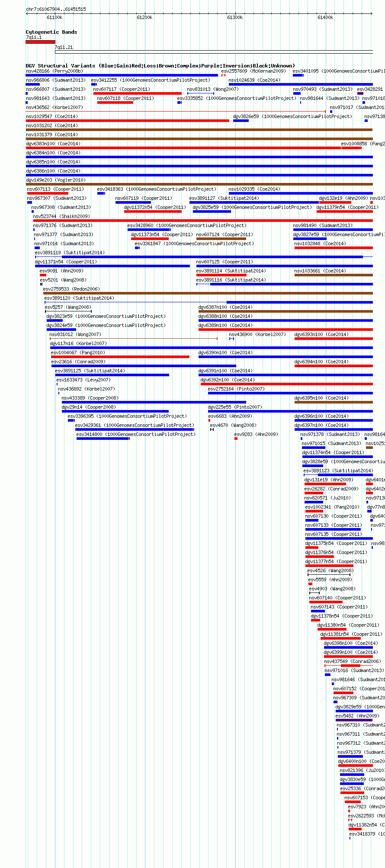Click red loss bar under nsv607117

click(138, 93)
